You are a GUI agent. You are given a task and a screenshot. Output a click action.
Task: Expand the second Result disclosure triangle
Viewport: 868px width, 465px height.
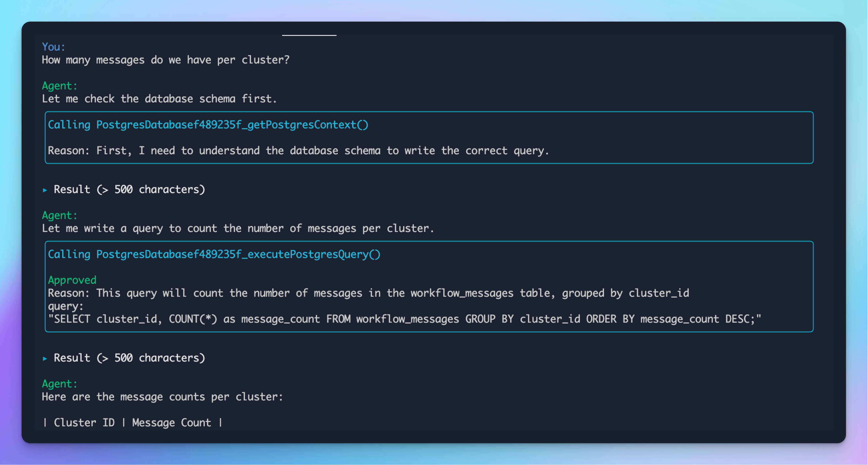(x=45, y=358)
